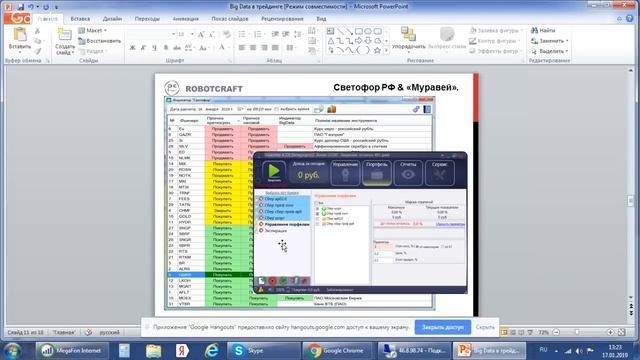
Task: Click the Создать слайд icon
Action: tap(64, 35)
